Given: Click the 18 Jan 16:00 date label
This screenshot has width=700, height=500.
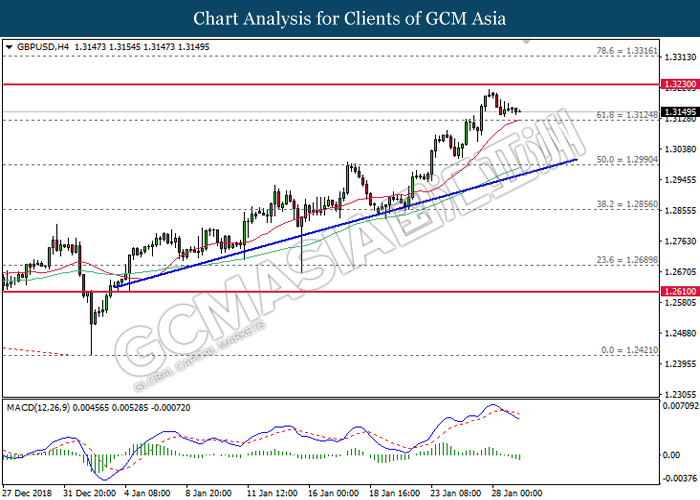Looking at the screenshot, I should (394, 493).
